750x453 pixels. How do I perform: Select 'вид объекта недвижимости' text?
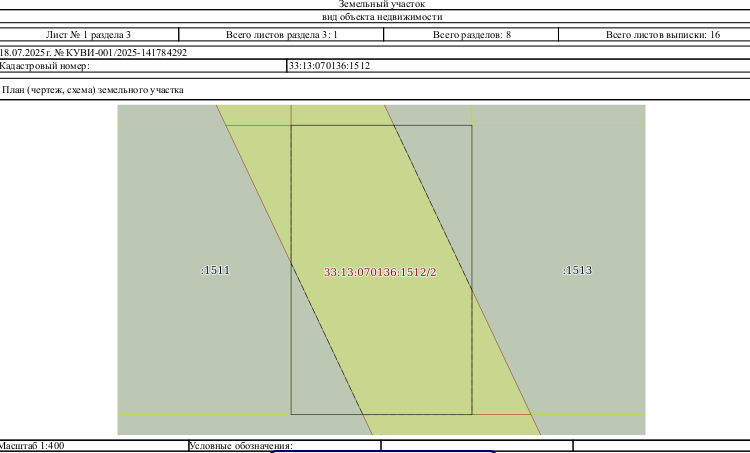point(382,17)
